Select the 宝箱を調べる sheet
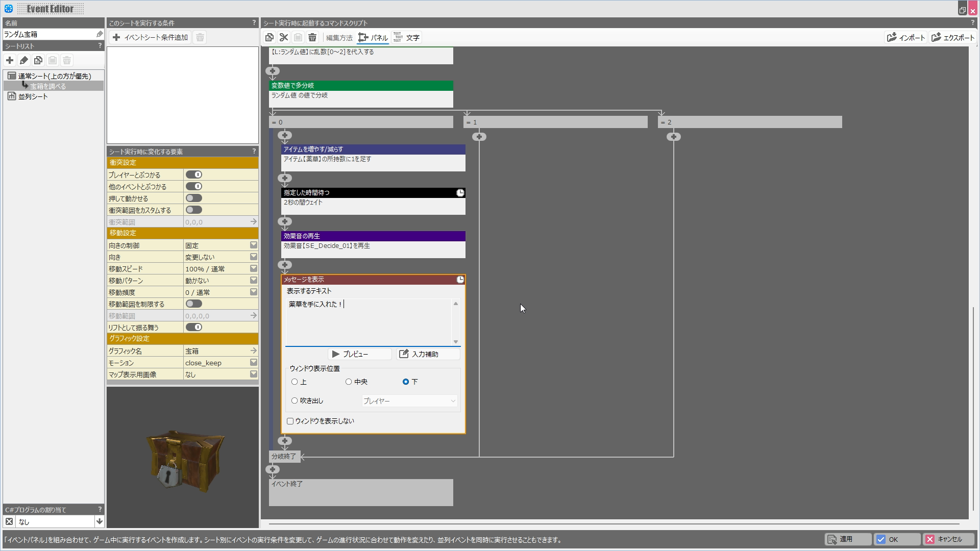The width and height of the screenshot is (980, 551). [x=48, y=86]
